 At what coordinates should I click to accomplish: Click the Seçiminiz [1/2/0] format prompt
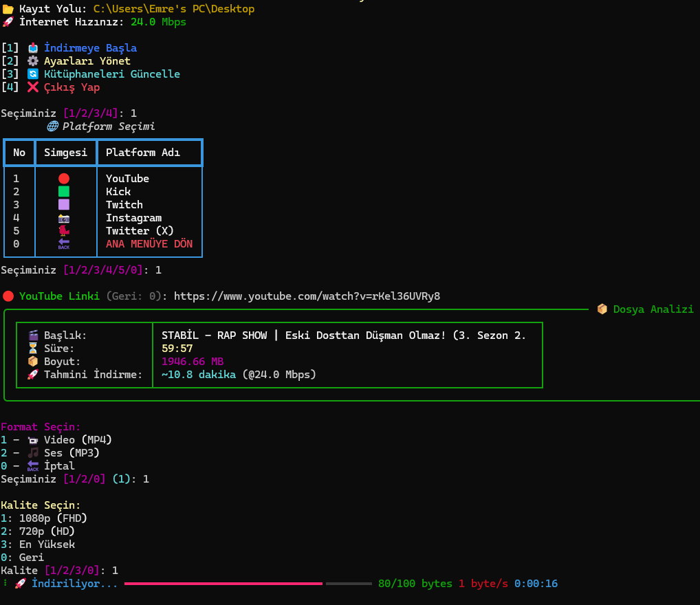[x=74, y=479]
